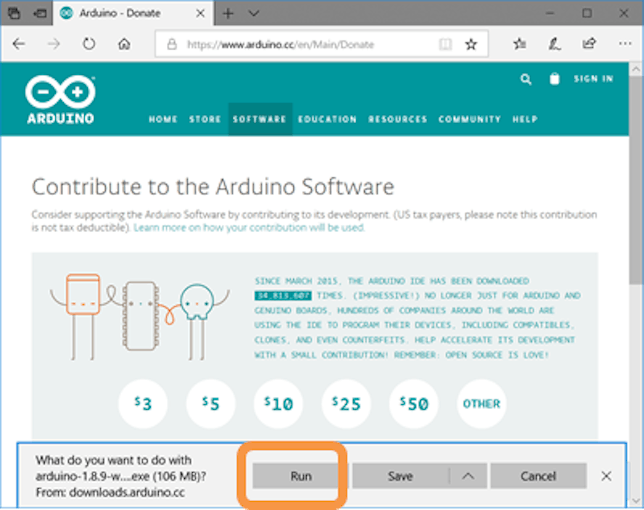Refresh the Arduino Donate page
This screenshot has width=644, height=510.
click(x=89, y=44)
